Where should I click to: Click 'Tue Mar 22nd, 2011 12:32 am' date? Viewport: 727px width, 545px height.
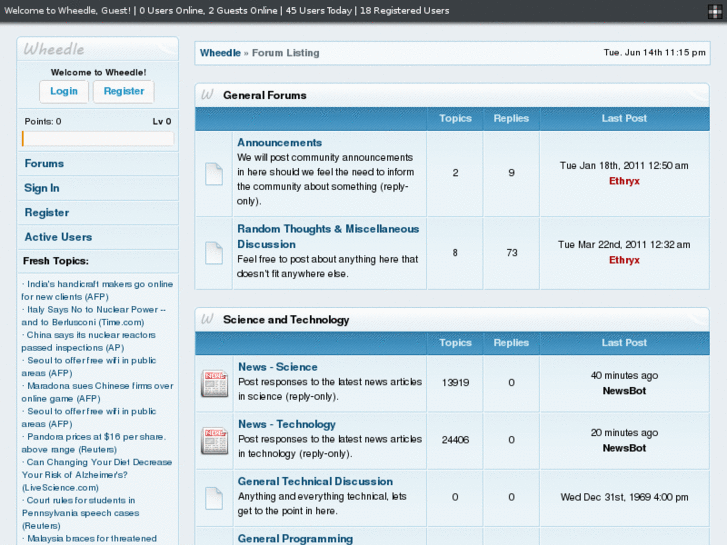coord(624,244)
